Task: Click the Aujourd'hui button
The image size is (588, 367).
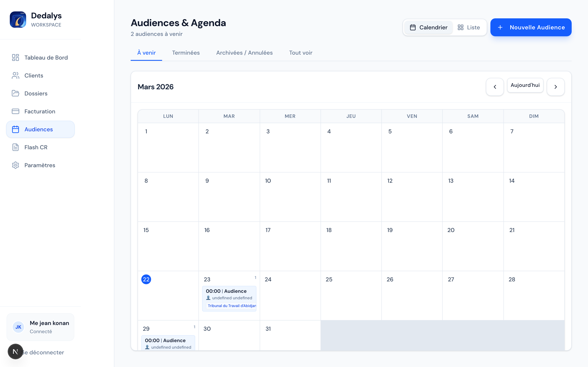Action: (525, 85)
